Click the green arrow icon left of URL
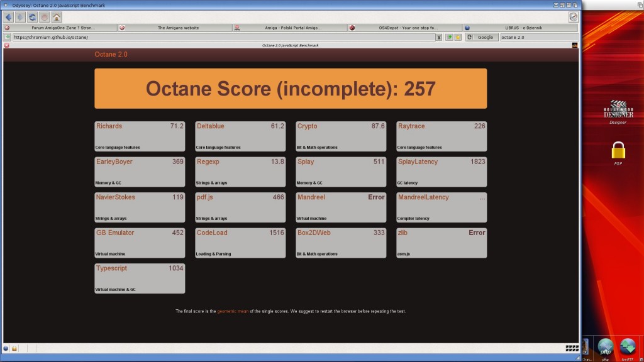Image resolution: width=644 pixels, height=362 pixels. point(8,37)
